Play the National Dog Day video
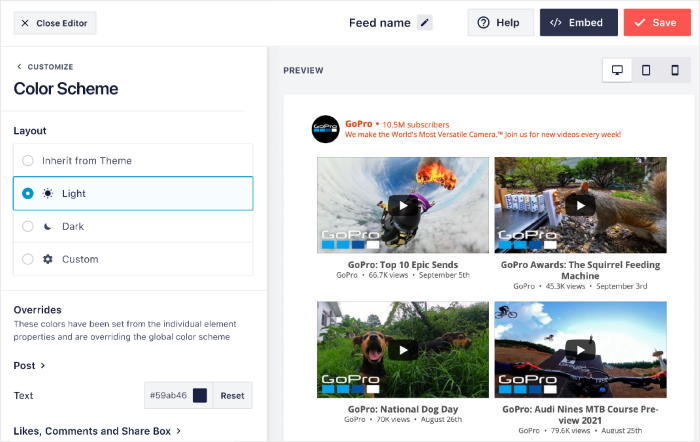The image size is (700, 442). [x=403, y=350]
